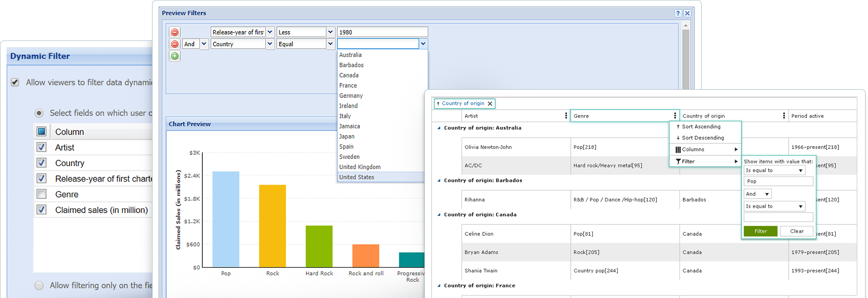Click the green Hard Rock bar
This screenshot has height=298, width=868.
(x=319, y=246)
